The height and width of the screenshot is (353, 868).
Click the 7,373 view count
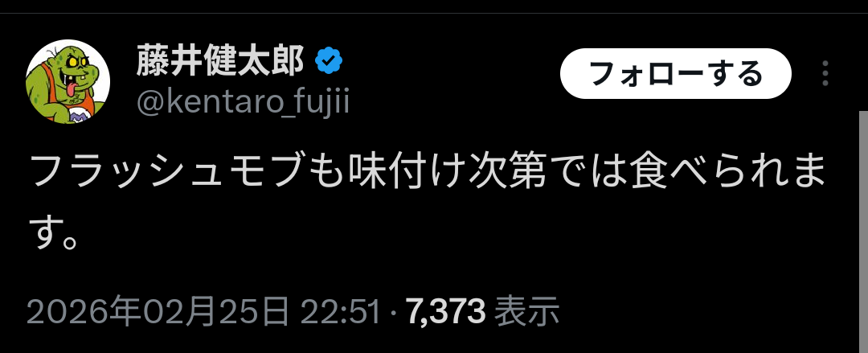[446, 313]
